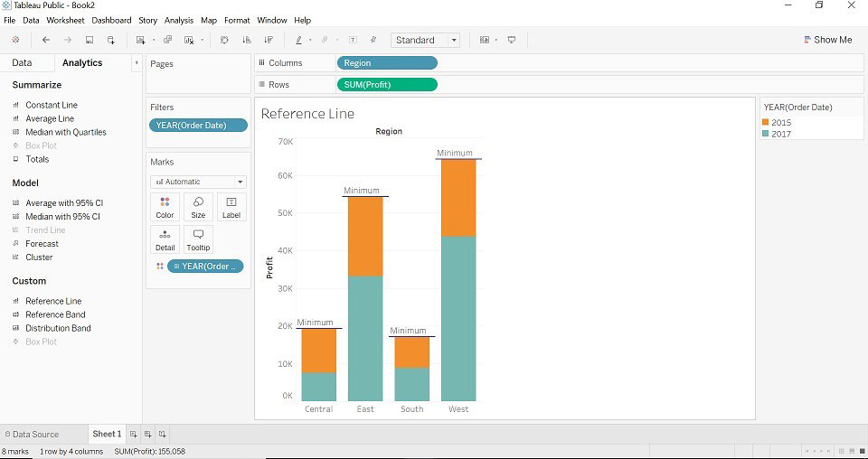Click the Redo forward arrow
Image resolution: width=868 pixels, height=459 pixels.
pos(68,40)
